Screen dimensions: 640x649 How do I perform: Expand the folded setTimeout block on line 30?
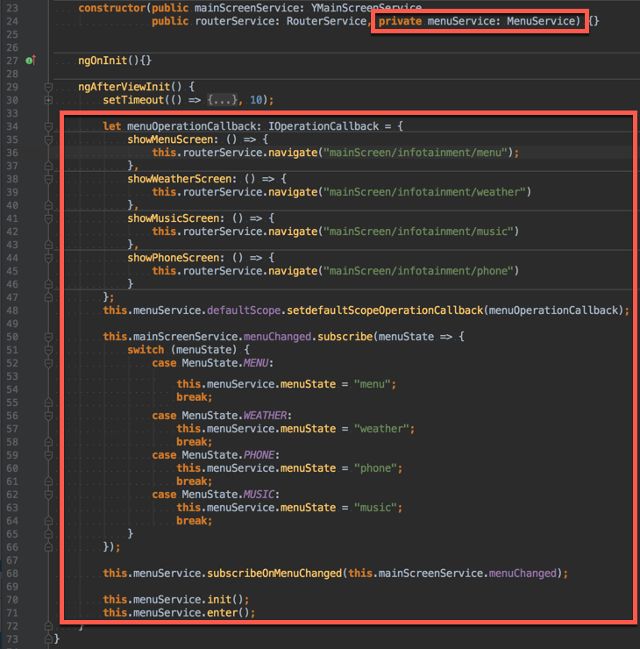pos(48,100)
